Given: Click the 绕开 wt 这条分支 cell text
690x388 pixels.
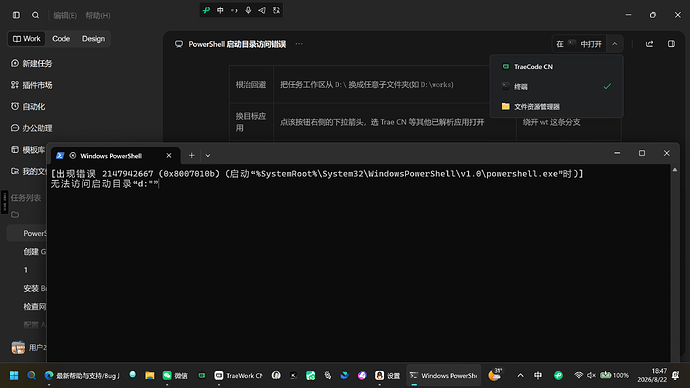Looking at the screenshot, I should 551,122.
